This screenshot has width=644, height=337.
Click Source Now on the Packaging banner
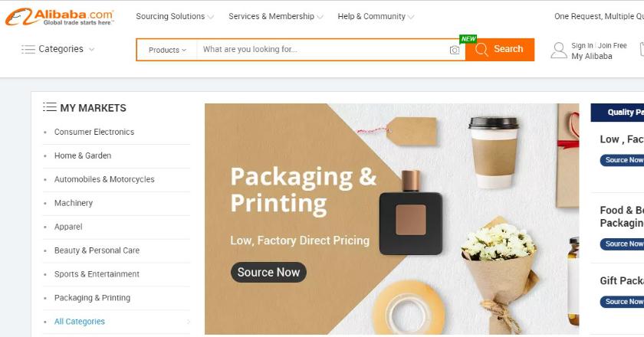(268, 272)
